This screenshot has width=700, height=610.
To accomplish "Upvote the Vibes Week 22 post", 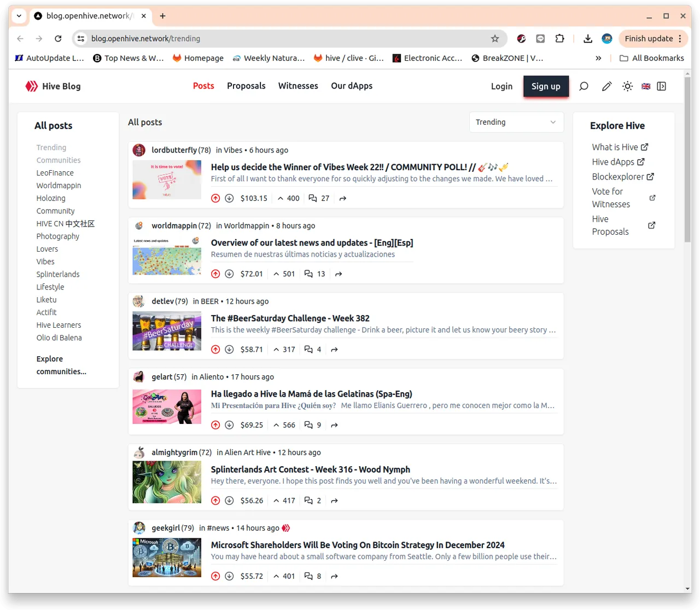I will [x=215, y=199].
